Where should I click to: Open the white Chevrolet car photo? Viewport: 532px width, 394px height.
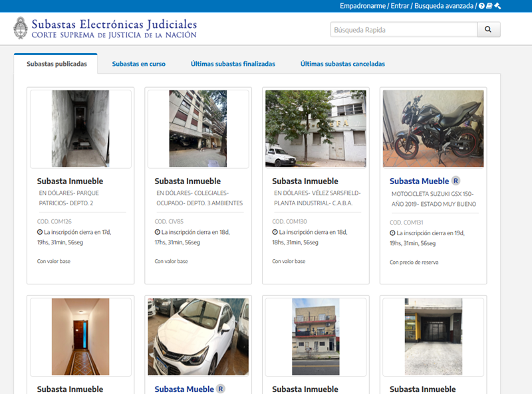198,337
